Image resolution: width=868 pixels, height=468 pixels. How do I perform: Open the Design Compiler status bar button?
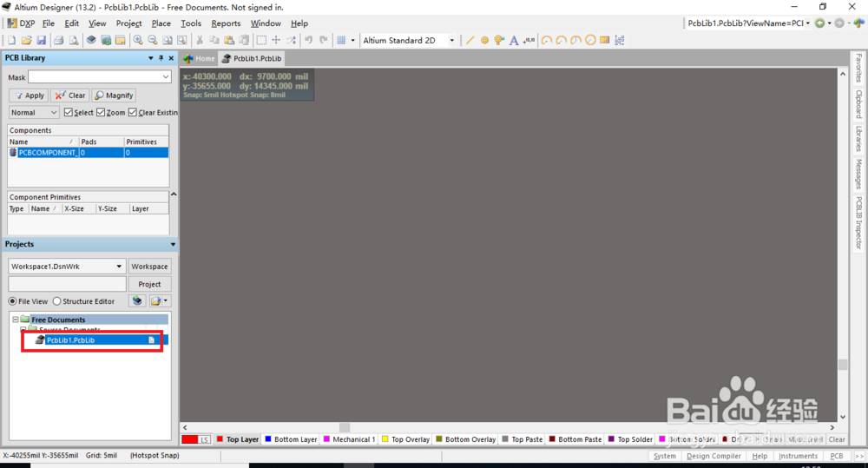tap(713, 456)
